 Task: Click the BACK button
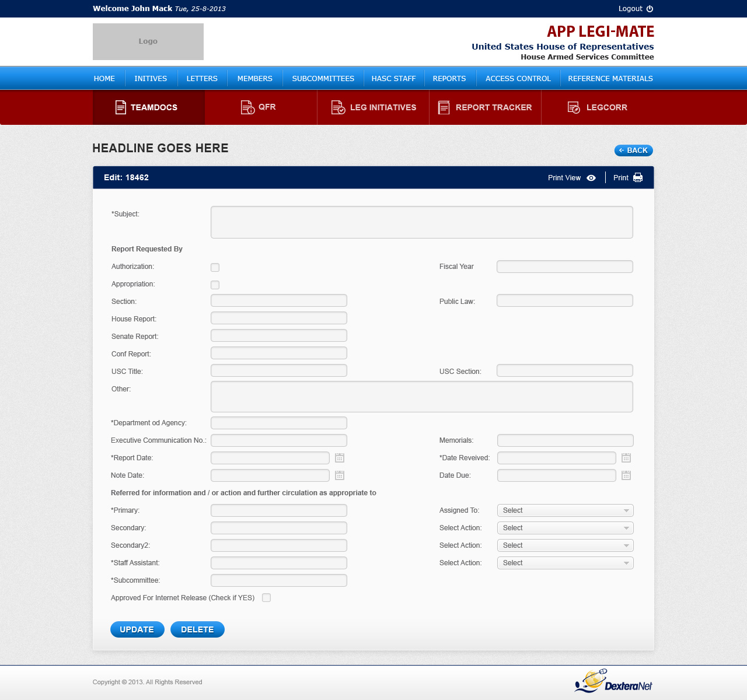[633, 150]
